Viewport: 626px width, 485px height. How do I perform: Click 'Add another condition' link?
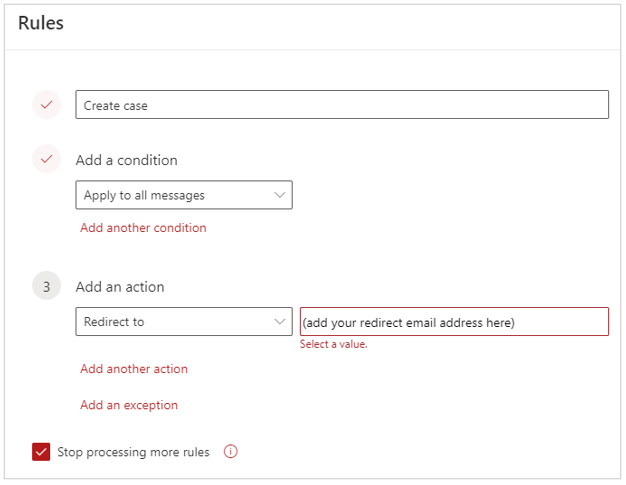click(x=143, y=228)
